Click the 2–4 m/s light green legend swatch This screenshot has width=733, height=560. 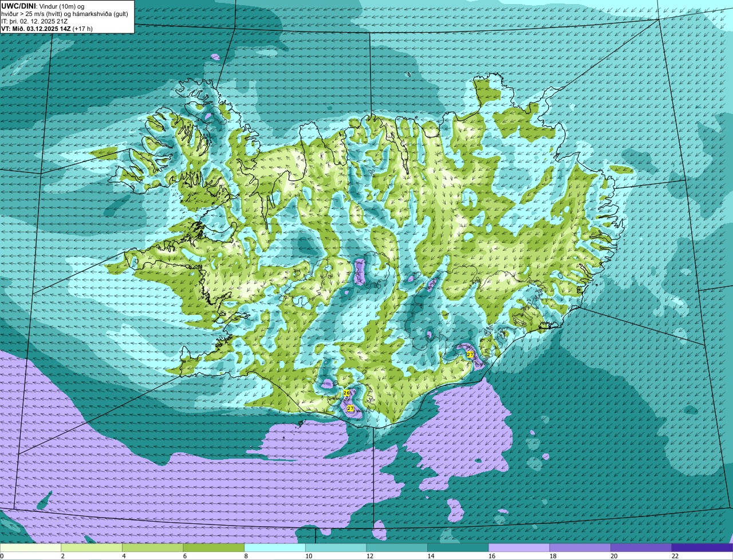(x=92, y=547)
